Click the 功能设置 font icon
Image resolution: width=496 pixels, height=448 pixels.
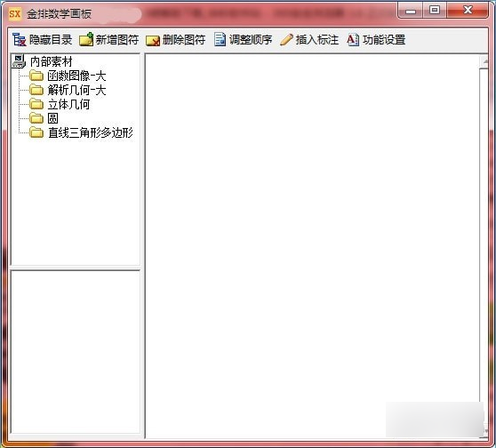pos(353,39)
